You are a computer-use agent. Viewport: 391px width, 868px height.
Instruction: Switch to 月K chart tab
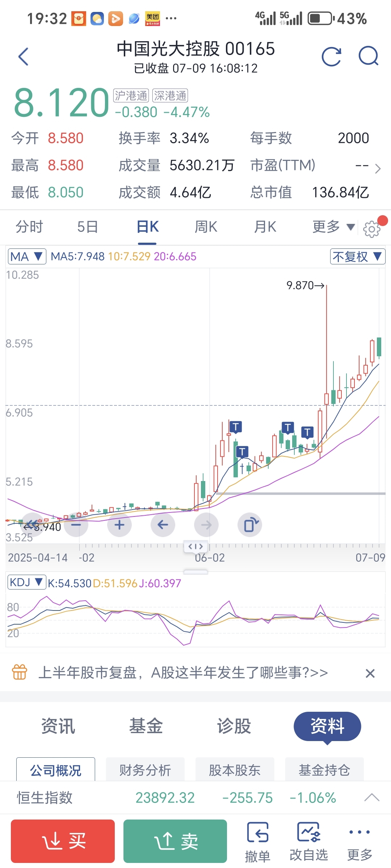click(x=265, y=227)
